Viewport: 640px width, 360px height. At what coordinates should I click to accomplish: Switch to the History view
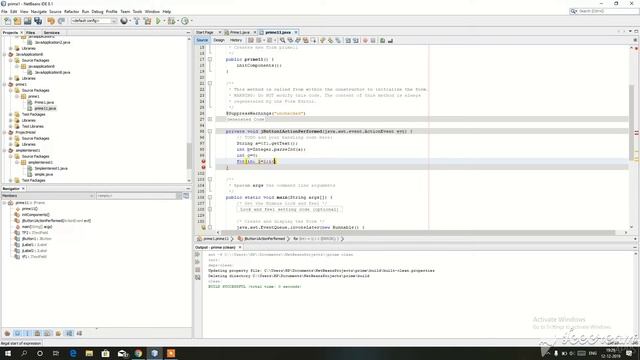pyautogui.click(x=236, y=40)
